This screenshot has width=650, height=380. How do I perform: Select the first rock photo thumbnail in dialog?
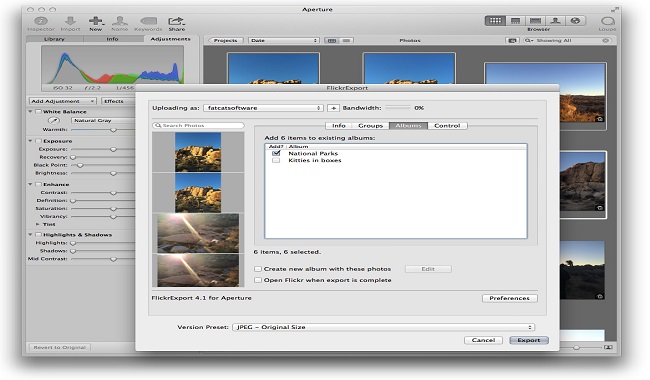(x=198, y=152)
